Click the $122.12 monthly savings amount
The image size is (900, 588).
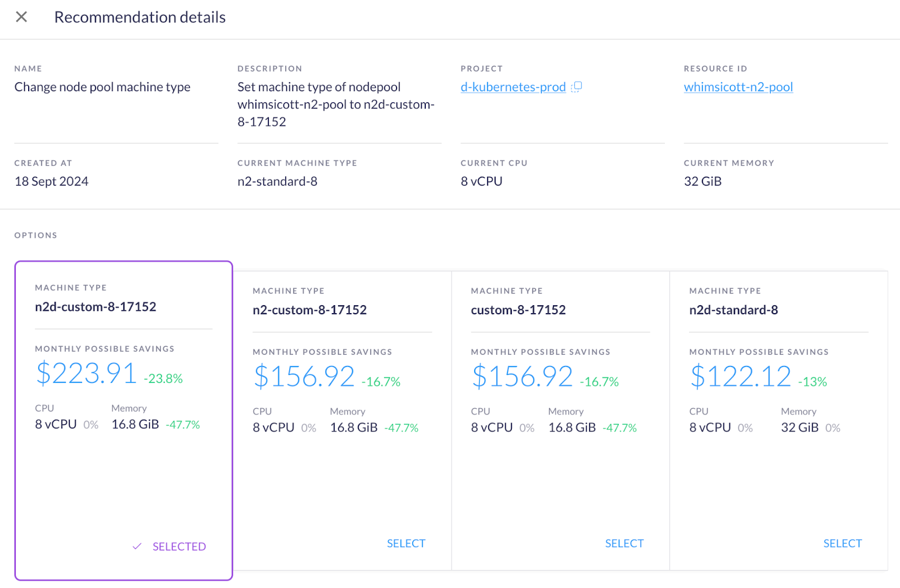coord(740,377)
